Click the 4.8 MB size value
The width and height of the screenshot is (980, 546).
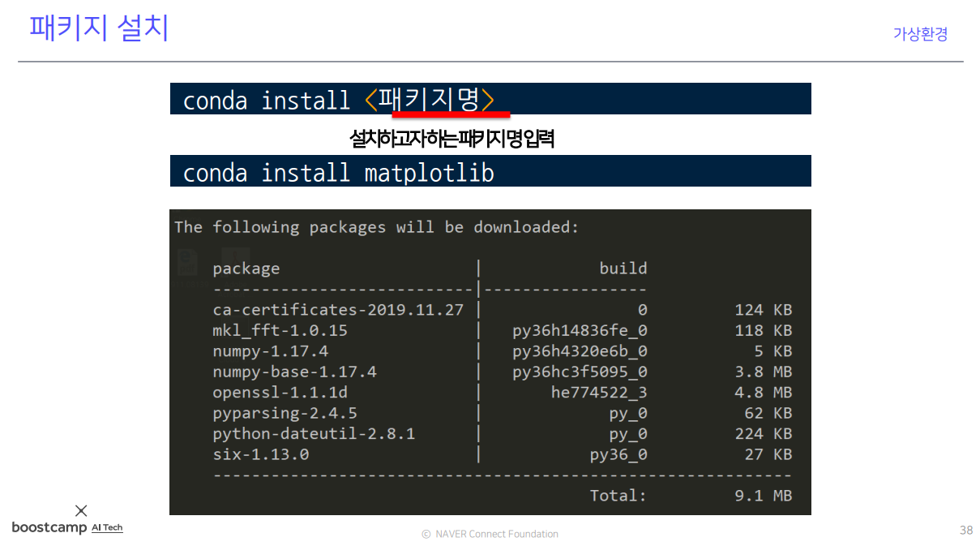coord(764,393)
